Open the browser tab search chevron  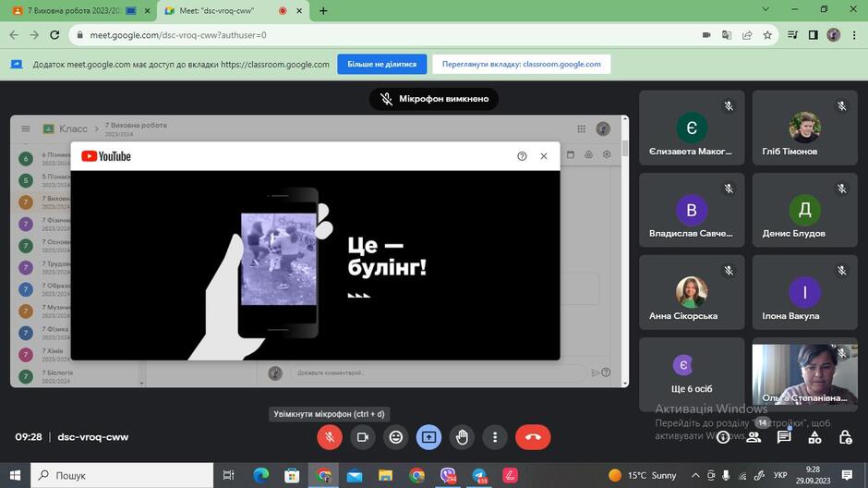coord(766,9)
